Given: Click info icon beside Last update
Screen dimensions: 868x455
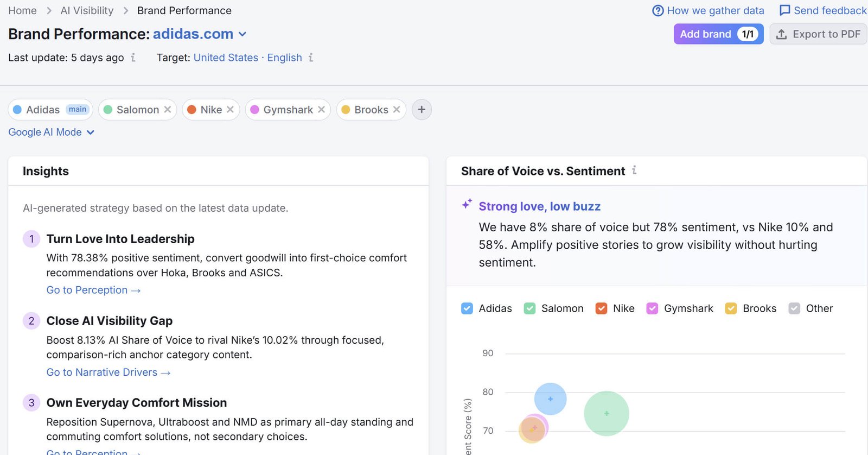Looking at the screenshot, I should 133,58.
